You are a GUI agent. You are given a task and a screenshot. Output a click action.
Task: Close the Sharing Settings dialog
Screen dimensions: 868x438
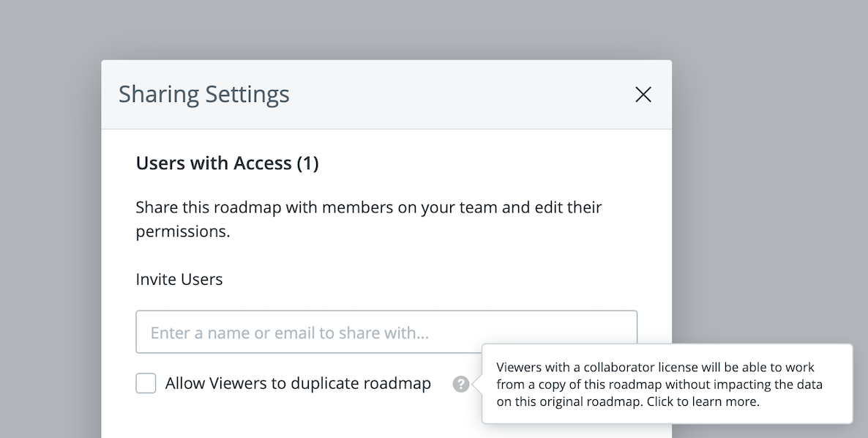tap(643, 94)
